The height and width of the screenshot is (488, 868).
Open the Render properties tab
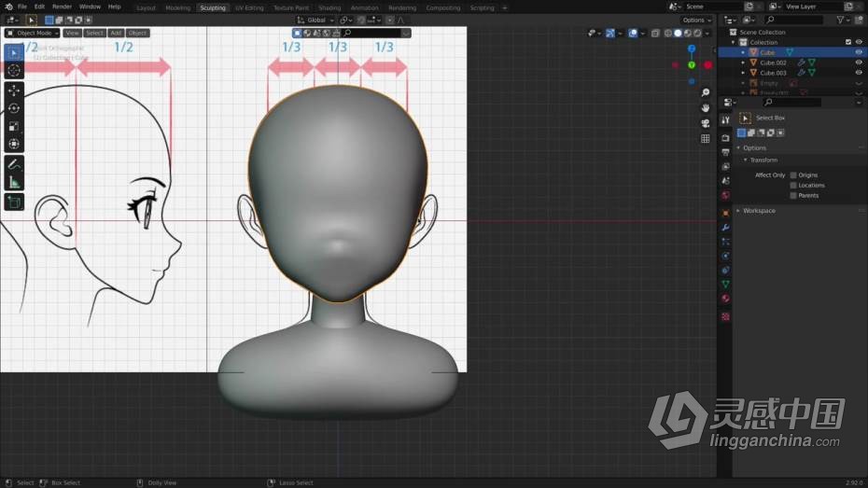click(x=725, y=138)
